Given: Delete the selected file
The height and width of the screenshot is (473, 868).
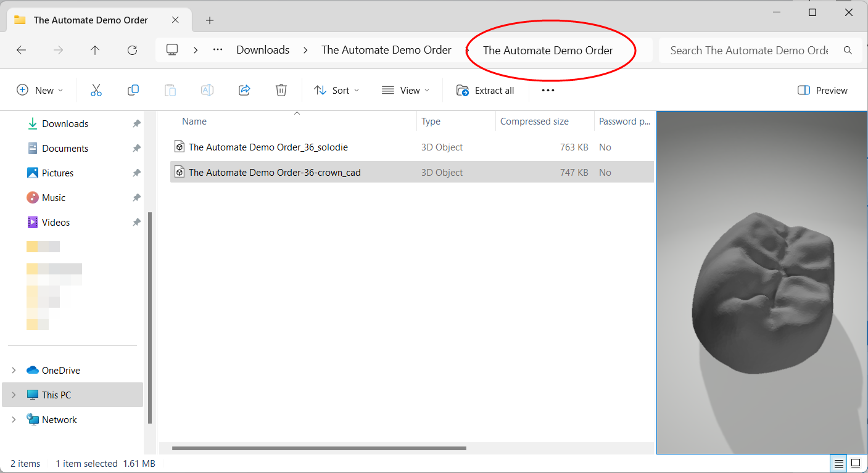Looking at the screenshot, I should coord(281,90).
